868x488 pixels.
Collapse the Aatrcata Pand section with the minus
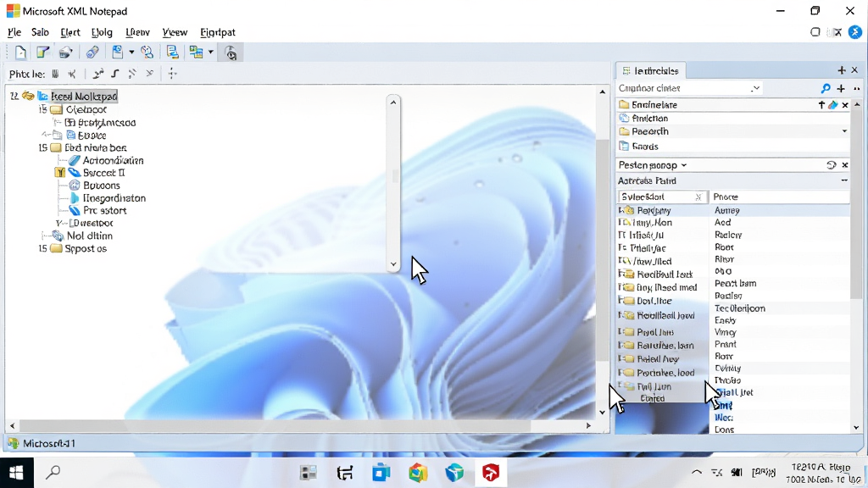[844, 180]
